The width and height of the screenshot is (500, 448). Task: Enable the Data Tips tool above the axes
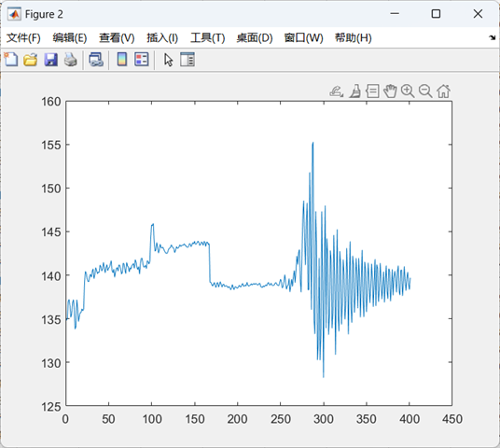(372, 91)
